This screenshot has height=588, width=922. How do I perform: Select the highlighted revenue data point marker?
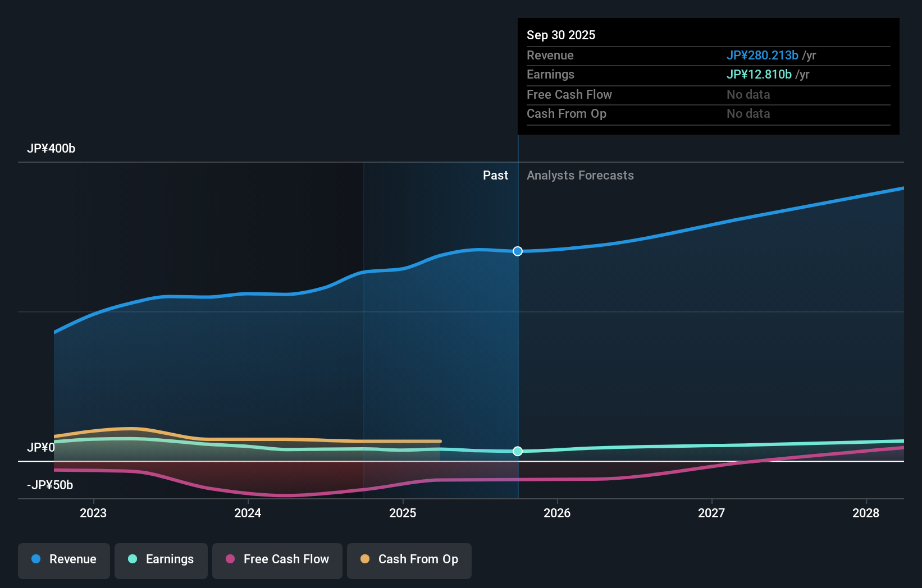click(x=517, y=251)
